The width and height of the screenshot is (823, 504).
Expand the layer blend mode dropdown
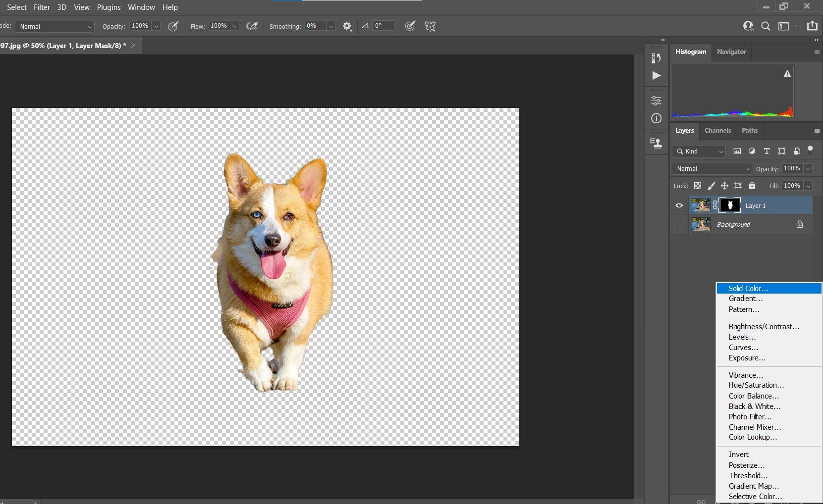[x=712, y=169]
